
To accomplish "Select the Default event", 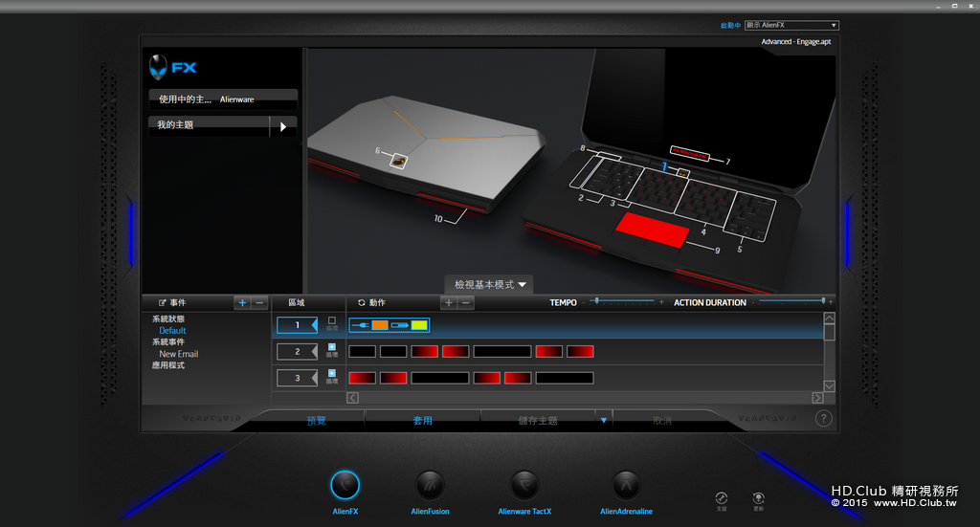I will coord(172,330).
